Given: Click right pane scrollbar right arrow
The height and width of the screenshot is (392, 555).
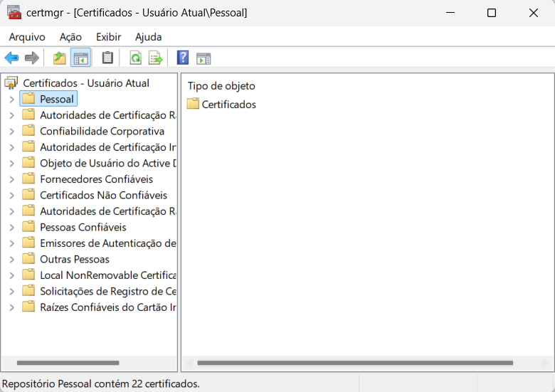Looking at the screenshot, I should pyautogui.click(x=545, y=363).
